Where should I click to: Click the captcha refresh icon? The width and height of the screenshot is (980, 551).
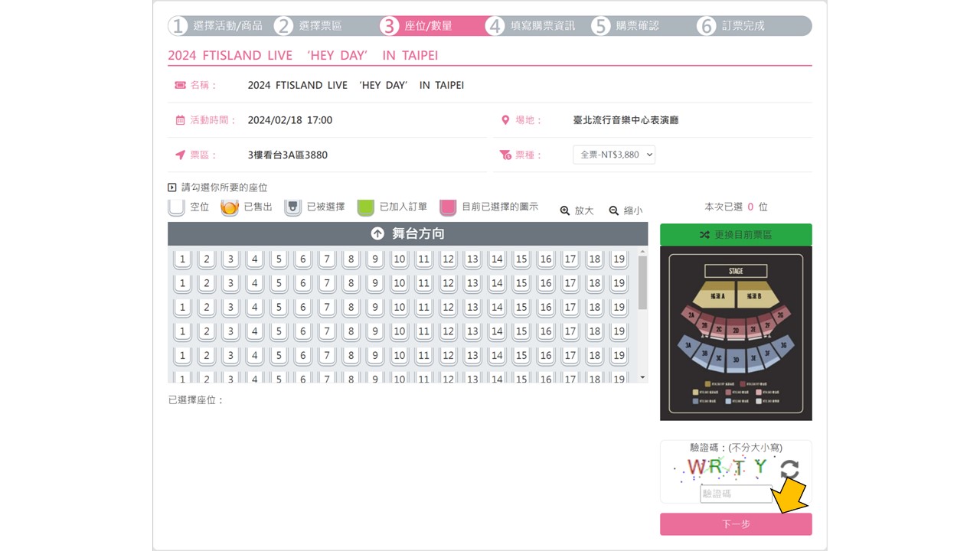(x=789, y=469)
